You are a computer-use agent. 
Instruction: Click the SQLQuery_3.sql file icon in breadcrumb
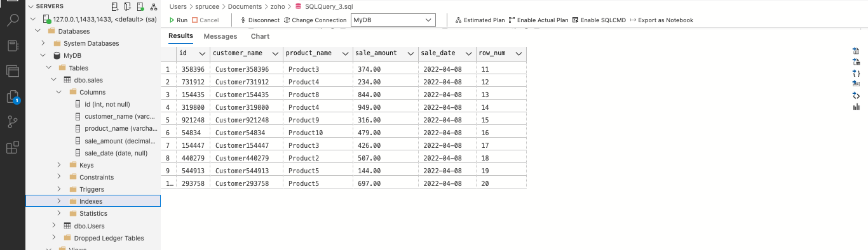tap(298, 6)
